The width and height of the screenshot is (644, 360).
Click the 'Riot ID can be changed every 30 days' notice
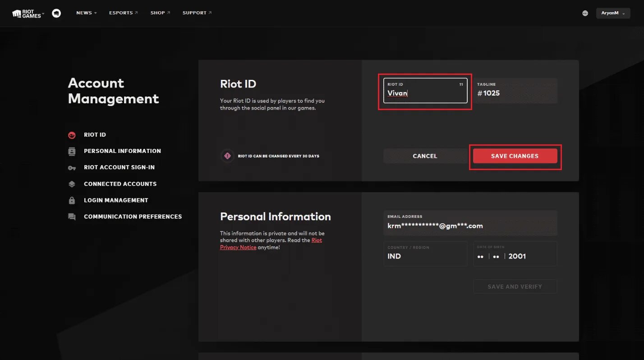tap(278, 156)
